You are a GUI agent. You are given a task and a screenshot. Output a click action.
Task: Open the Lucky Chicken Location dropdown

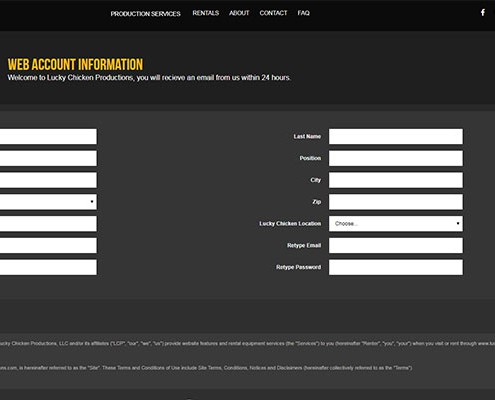point(396,224)
